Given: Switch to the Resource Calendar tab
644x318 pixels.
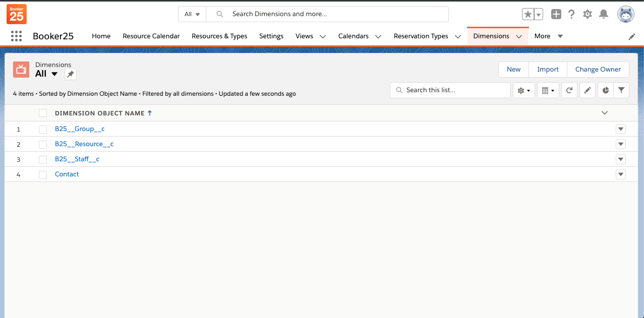Looking at the screenshot, I should (x=151, y=36).
